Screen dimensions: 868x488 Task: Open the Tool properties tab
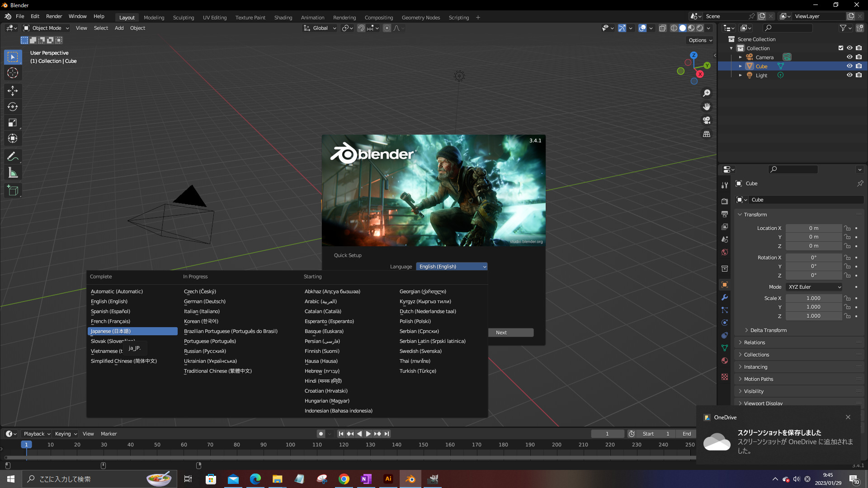[725, 185]
